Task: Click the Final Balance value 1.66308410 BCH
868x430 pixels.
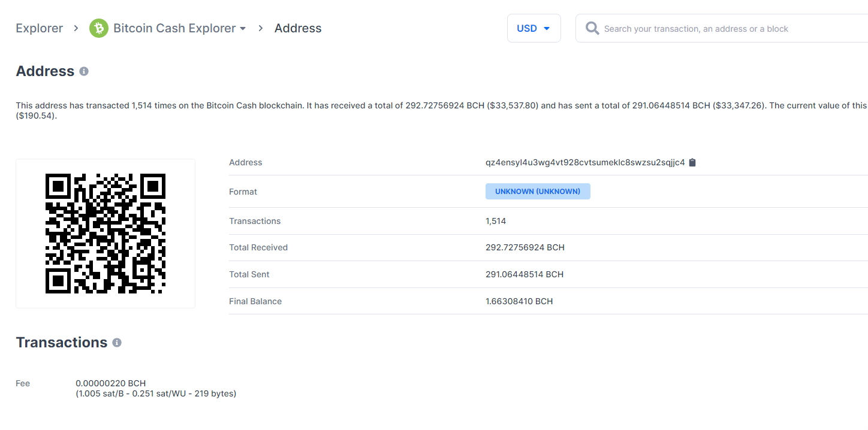Action: click(519, 301)
